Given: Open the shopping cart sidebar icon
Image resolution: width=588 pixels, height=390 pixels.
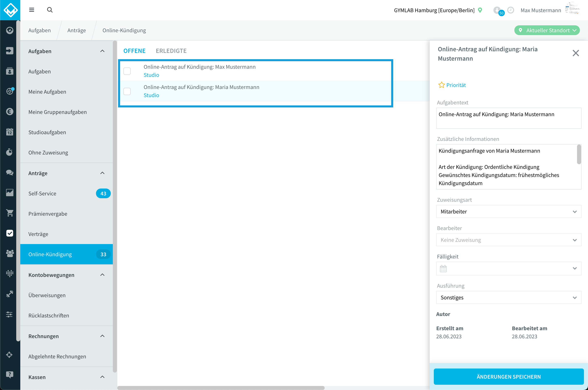Looking at the screenshot, I should 10,213.
